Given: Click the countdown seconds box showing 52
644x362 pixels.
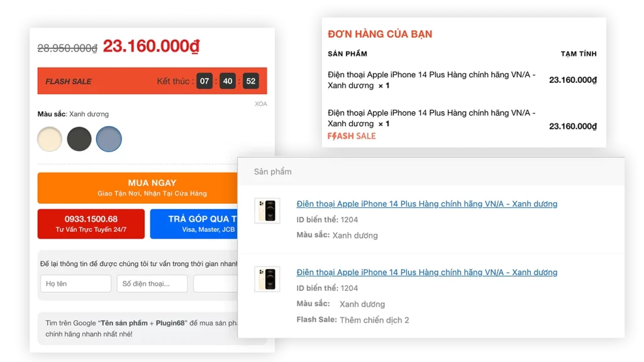Looking at the screenshot, I should point(251,81).
